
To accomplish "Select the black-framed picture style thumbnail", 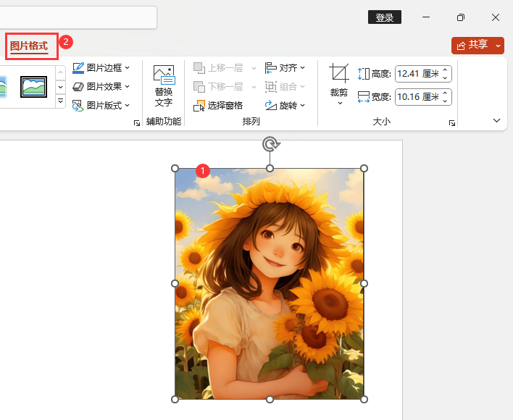I will click(33, 86).
